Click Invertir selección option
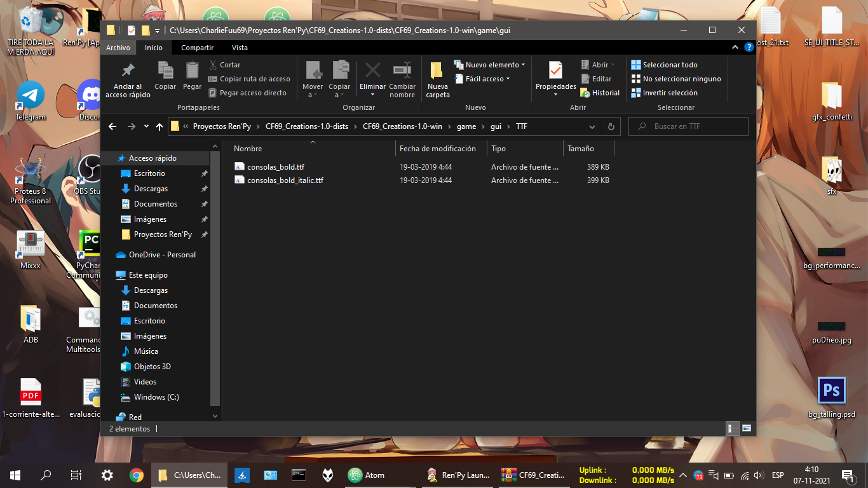The width and height of the screenshot is (868, 488). click(x=664, y=93)
